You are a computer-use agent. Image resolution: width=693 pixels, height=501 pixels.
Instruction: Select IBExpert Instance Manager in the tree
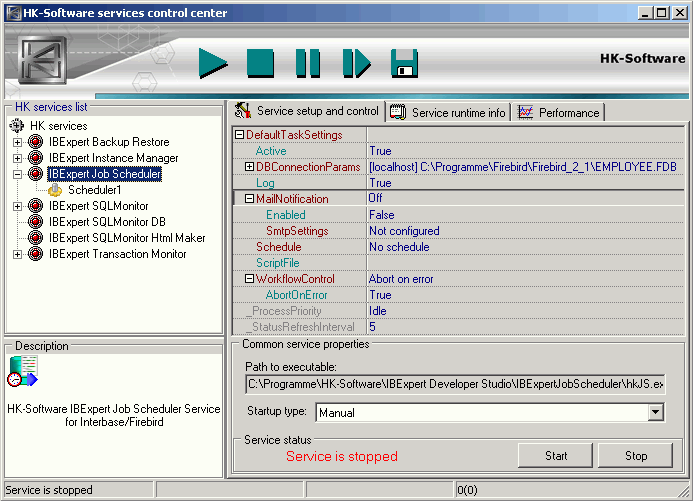(114, 158)
